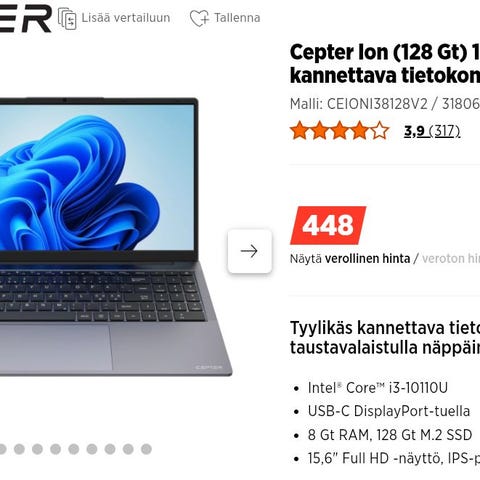Open the 3,9 (317) reviews link
Screen dimensions: 480x480
pyautogui.click(x=432, y=131)
